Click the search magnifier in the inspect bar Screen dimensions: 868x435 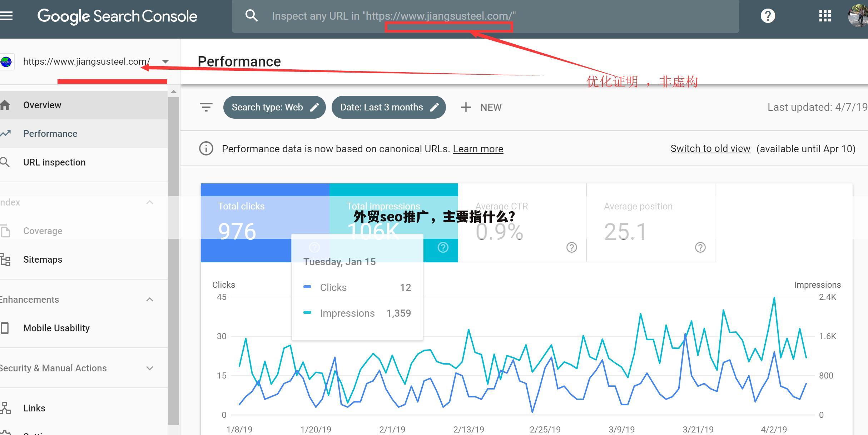click(x=252, y=15)
